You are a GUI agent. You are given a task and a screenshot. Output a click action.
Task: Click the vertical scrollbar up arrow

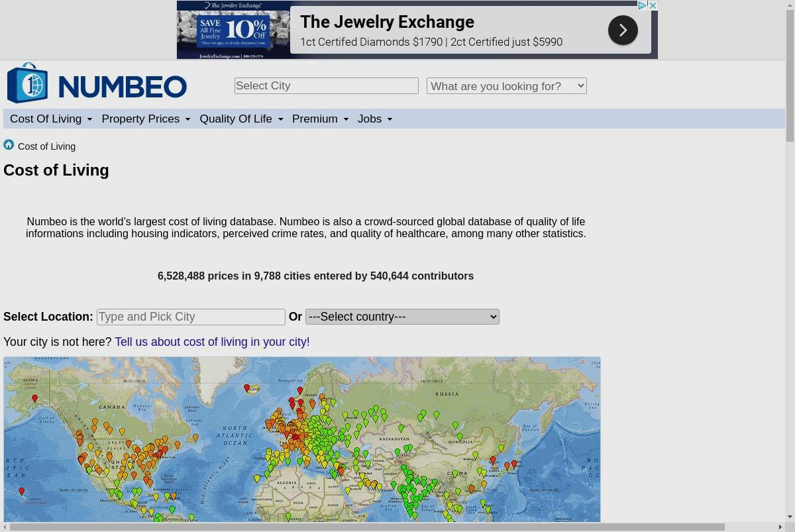pyautogui.click(x=790, y=5)
